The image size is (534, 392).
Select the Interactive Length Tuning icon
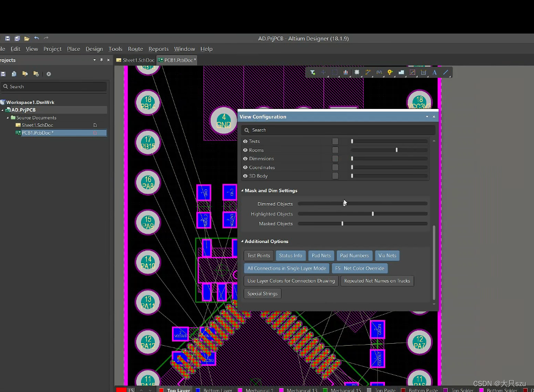379,72
